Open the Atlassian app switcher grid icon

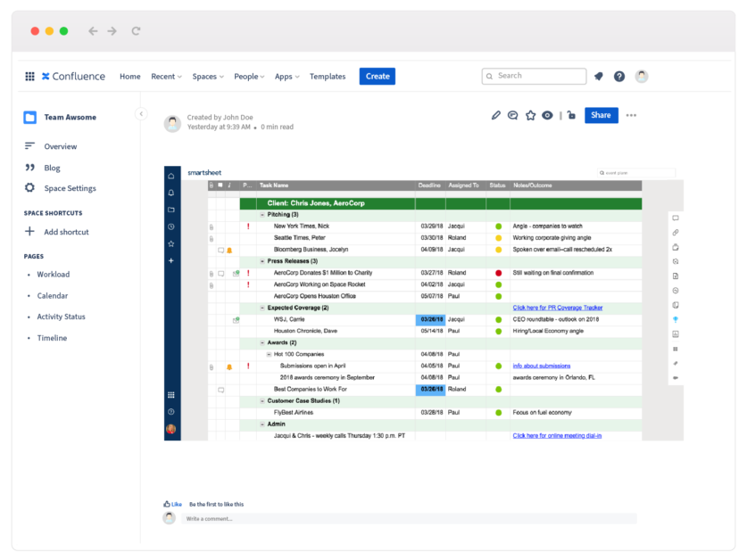coord(29,76)
